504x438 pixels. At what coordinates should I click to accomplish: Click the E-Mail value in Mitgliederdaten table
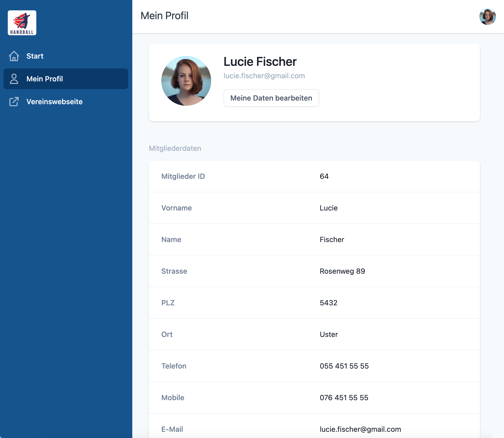pyautogui.click(x=360, y=429)
